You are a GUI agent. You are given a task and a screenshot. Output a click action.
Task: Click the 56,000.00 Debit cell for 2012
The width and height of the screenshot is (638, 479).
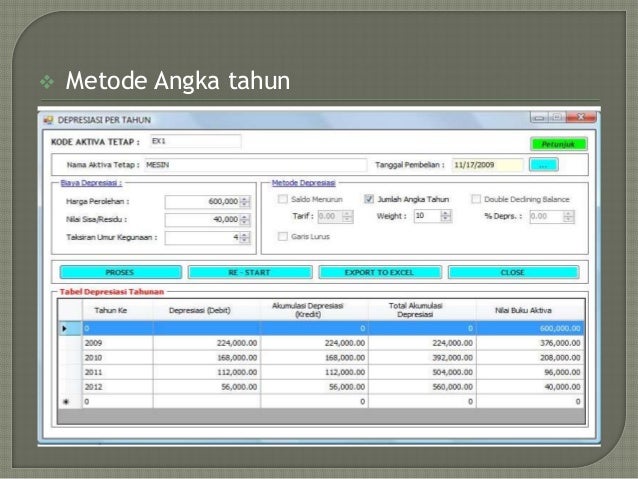(207, 387)
